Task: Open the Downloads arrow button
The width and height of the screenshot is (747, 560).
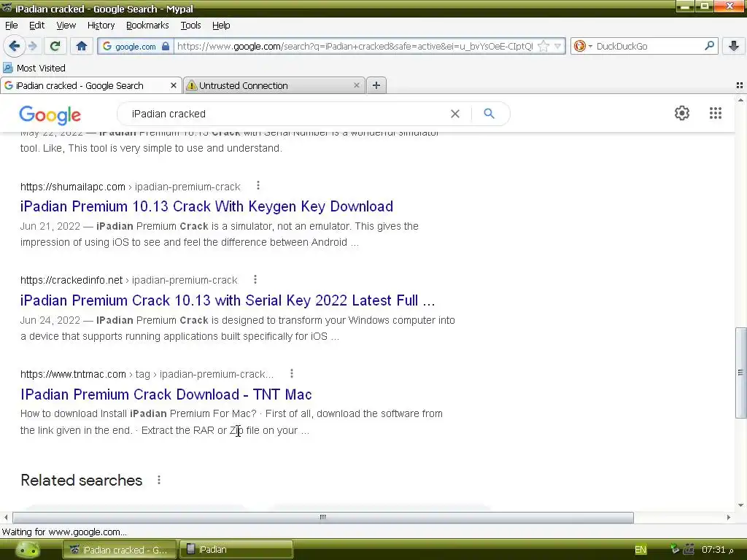Action: 734,46
